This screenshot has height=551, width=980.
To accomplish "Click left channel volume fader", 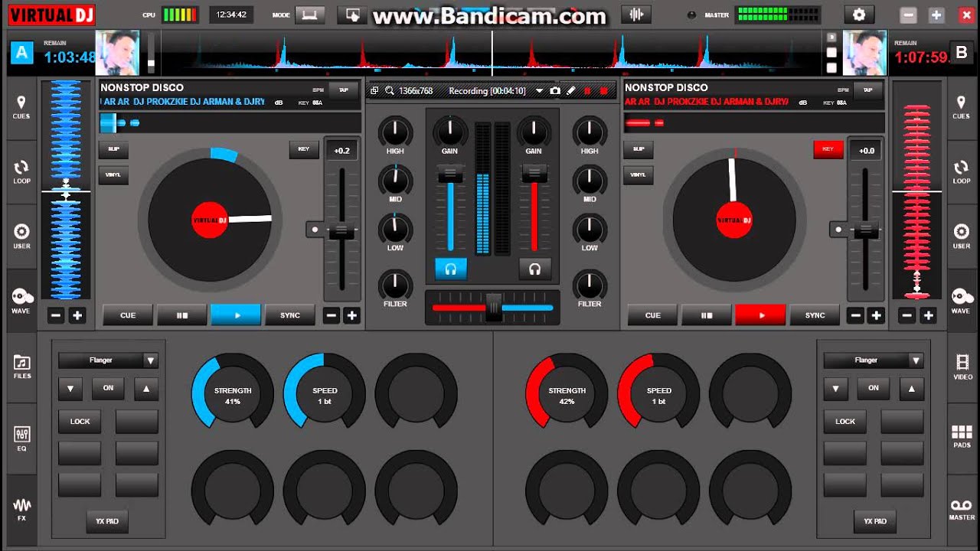I will click(x=450, y=175).
